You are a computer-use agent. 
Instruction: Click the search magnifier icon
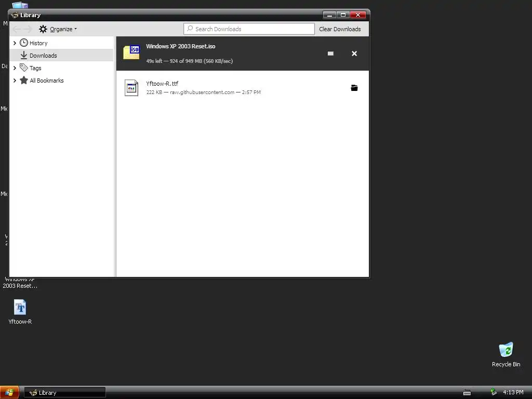click(190, 29)
